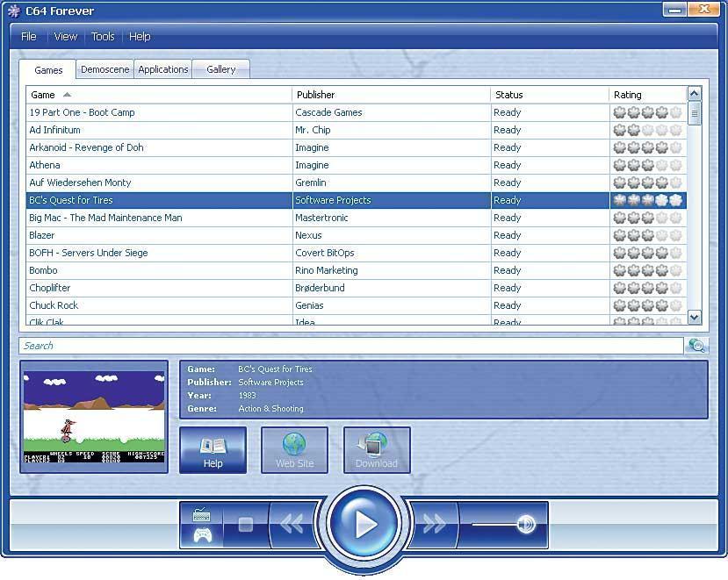Click the scrollbar down arrow
The width and height of the screenshot is (728, 580).
coord(694,318)
